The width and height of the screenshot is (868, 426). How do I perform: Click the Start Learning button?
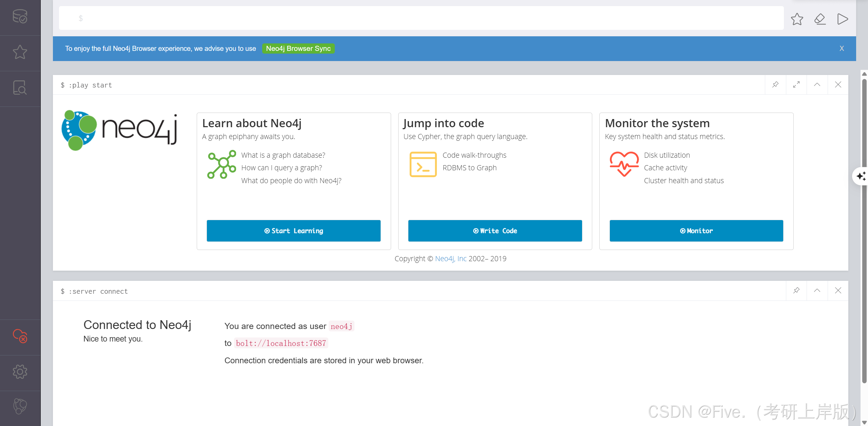click(293, 231)
